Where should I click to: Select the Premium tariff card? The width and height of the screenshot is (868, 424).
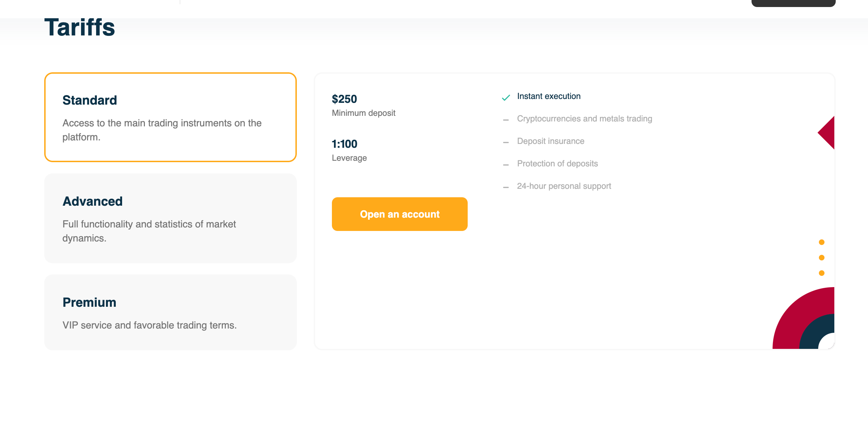coord(171,312)
